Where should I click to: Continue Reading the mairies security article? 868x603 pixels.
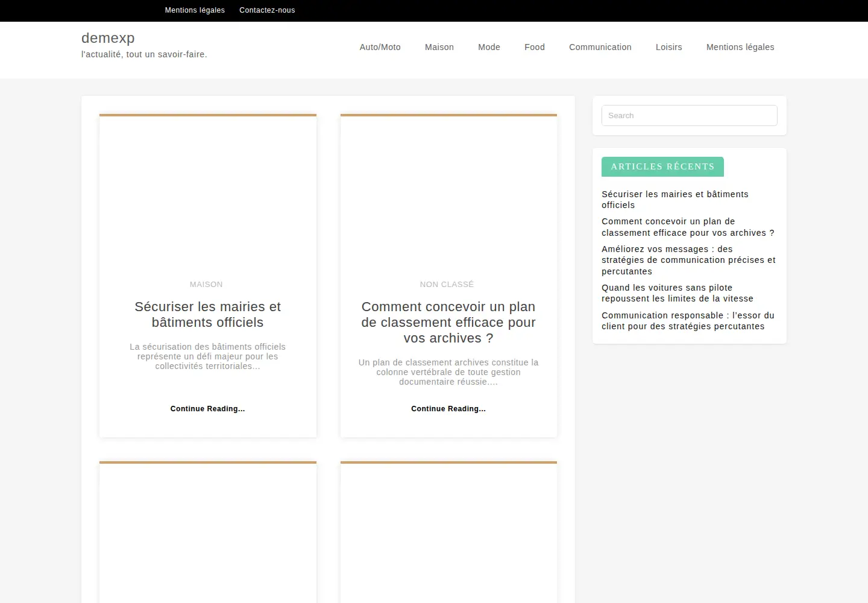click(208, 409)
